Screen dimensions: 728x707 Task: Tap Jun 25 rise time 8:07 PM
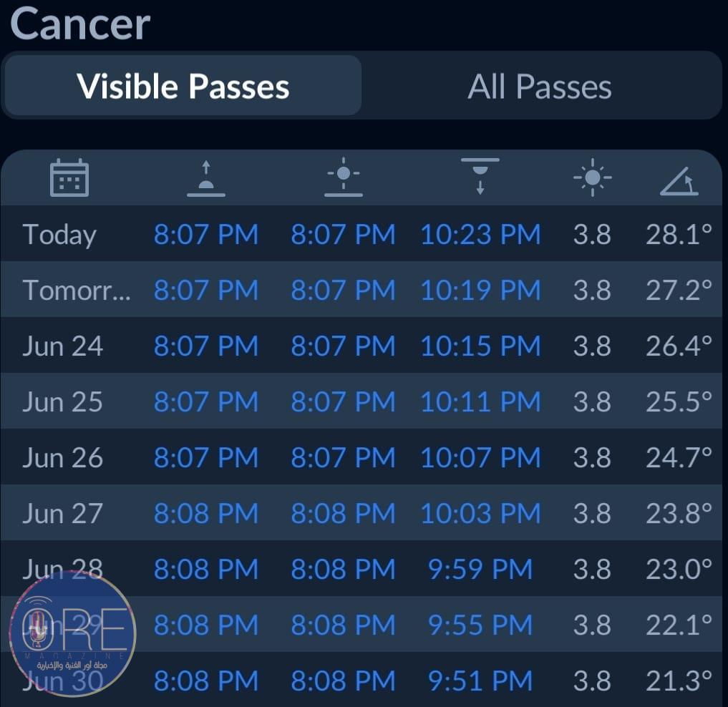(206, 402)
